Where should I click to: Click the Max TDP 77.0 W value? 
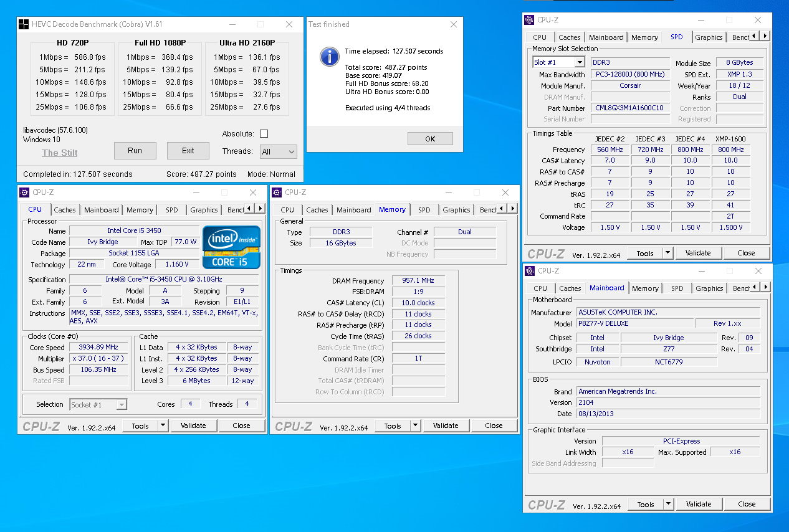pos(185,242)
